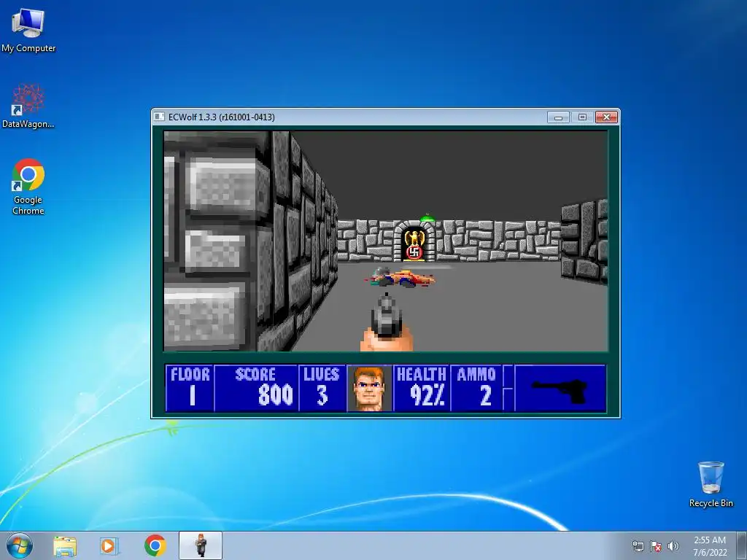Select the DataWagon desktop shortcut

(x=28, y=106)
